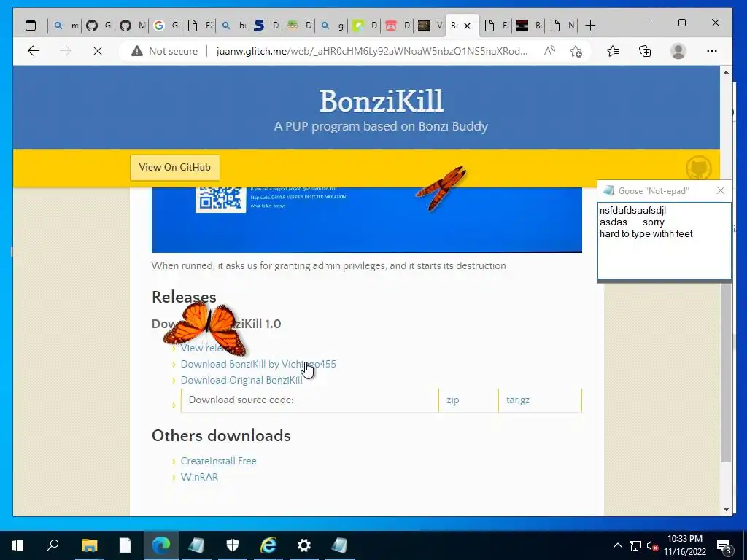This screenshot has width=747, height=560.
Task: Add this page to favorites
Action: click(x=576, y=51)
